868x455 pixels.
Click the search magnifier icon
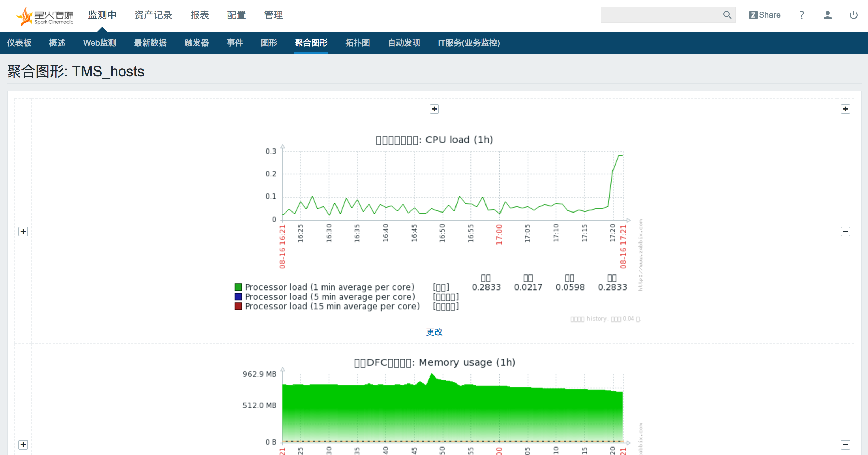[x=727, y=15]
